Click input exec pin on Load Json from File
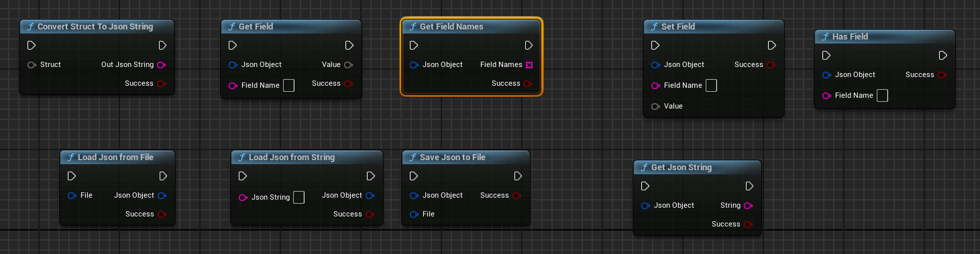The width and height of the screenshot is (980, 254). (x=72, y=176)
